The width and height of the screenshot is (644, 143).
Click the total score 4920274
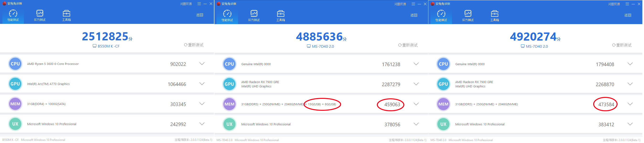pos(533,37)
